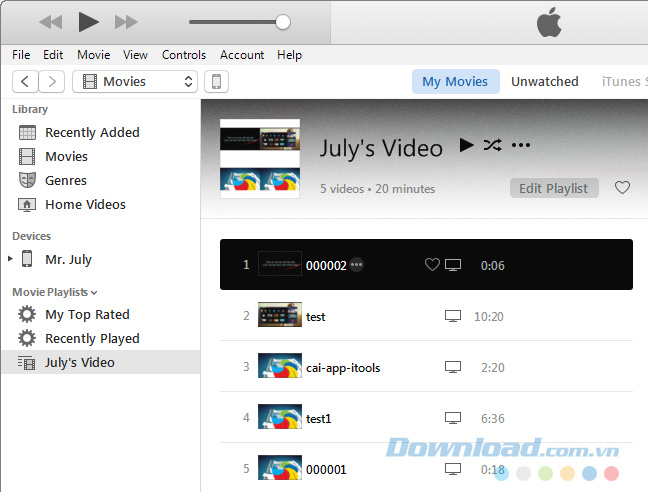Expand the Mr. July device triangle
Image resolution: width=648 pixels, height=492 pixels.
pos(10,259)
